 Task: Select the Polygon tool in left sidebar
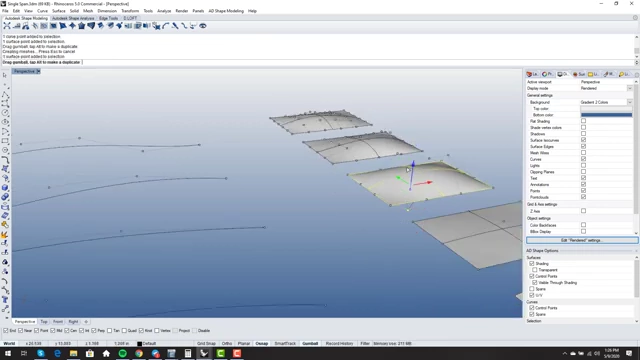[x=5, y=150]
